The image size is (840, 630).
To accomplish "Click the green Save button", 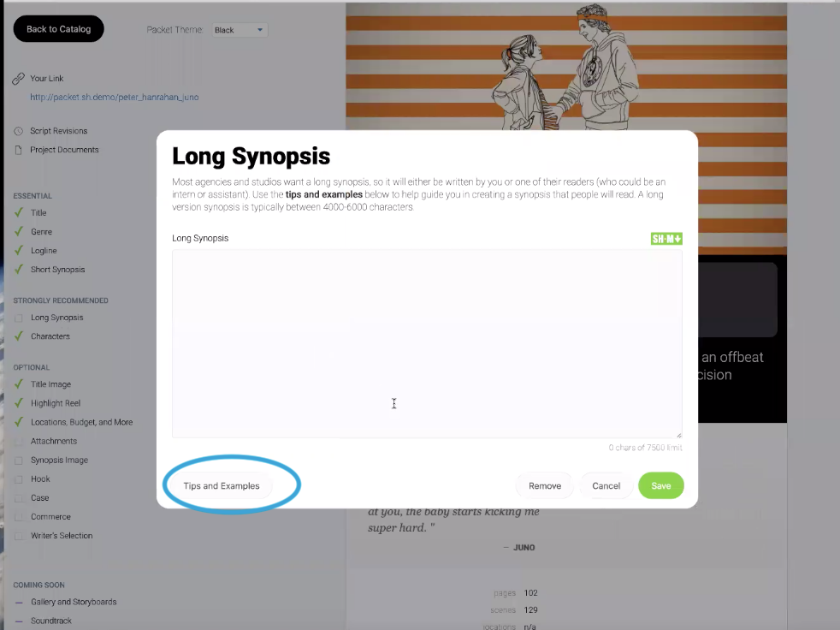I will coord(660,486).
